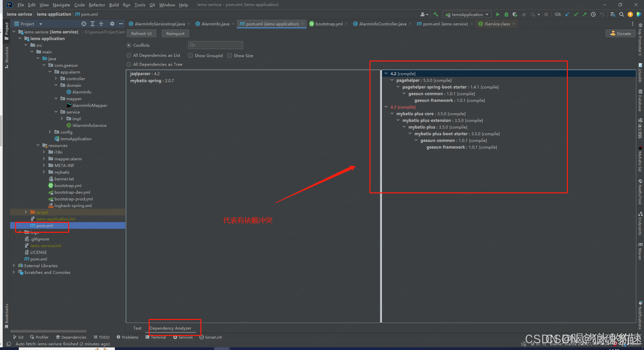644x350 pixels.
Task: Click the dependency search field
Action: [x=215, y=45]
